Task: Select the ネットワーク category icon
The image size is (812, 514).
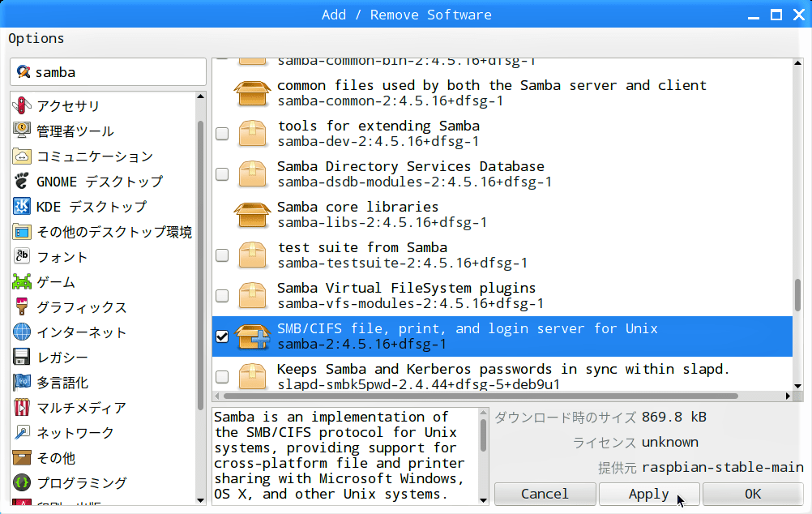Action: tap(22, 432)
